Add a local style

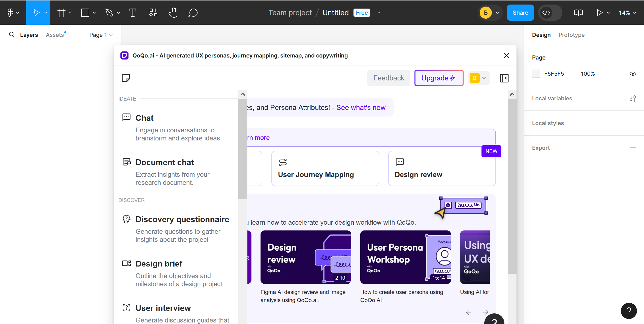coord(633,123)
